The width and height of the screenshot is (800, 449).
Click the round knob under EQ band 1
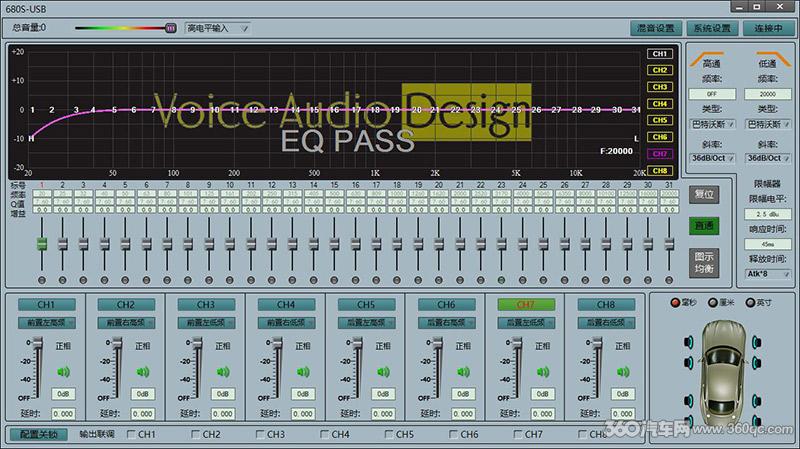[42, 280]
